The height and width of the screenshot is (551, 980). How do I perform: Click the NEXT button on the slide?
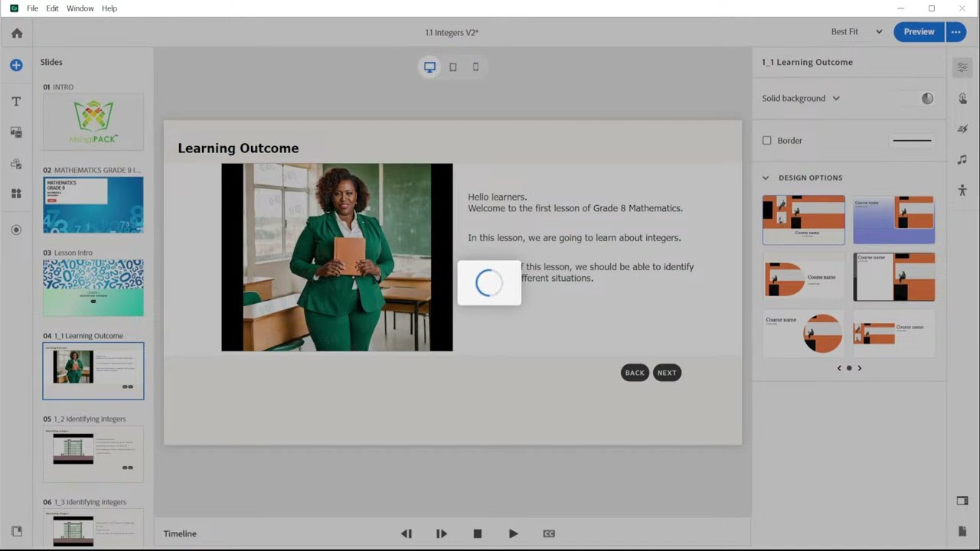point(667,373)
